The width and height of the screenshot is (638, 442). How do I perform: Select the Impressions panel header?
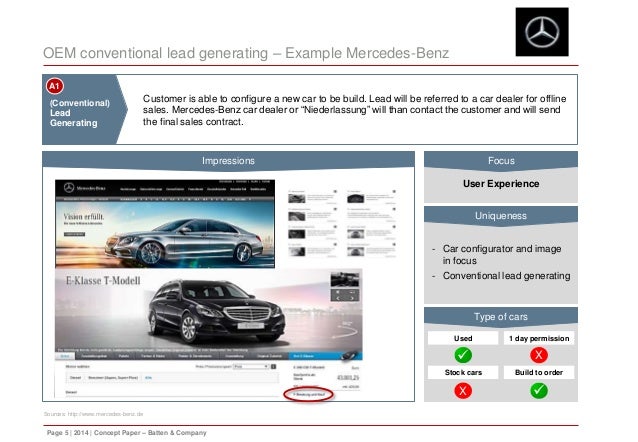click(x=228, y=160)
